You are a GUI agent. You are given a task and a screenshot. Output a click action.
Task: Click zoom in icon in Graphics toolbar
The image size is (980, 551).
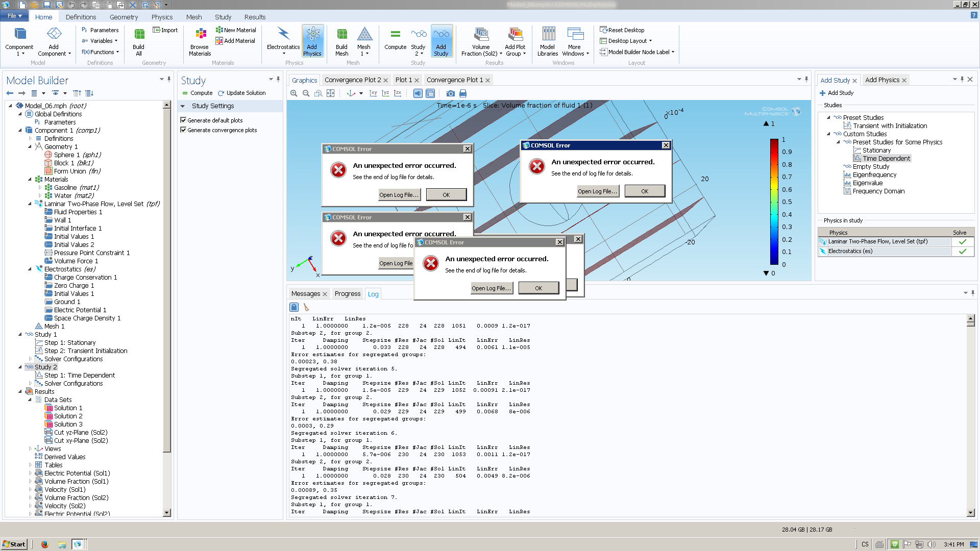(294, 93)
